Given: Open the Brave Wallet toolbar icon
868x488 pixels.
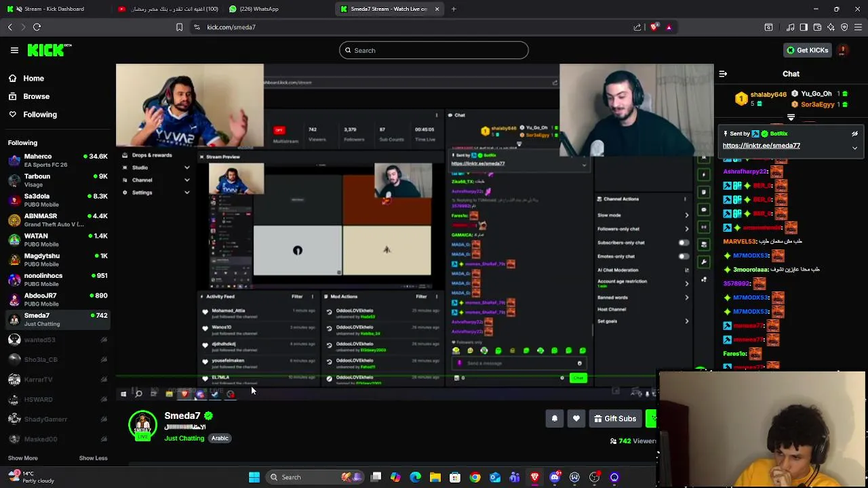Looking at the screenshot, I should (x=817, y=27).
